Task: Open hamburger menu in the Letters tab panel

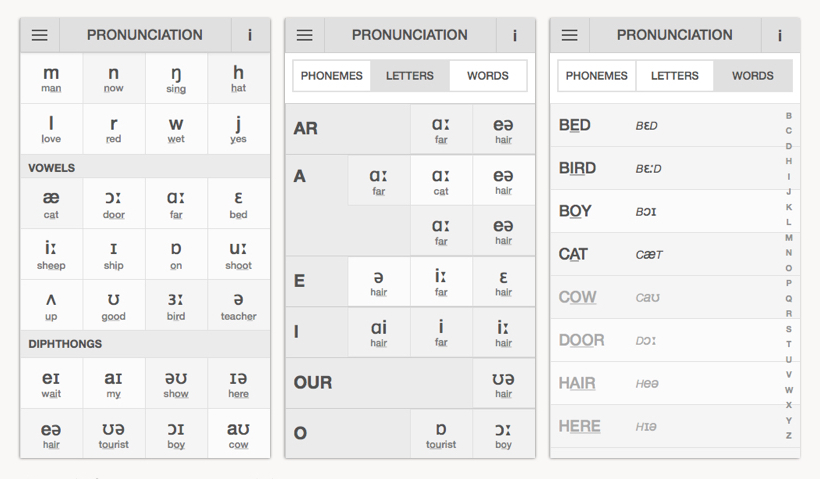Action: pos(304,35)
